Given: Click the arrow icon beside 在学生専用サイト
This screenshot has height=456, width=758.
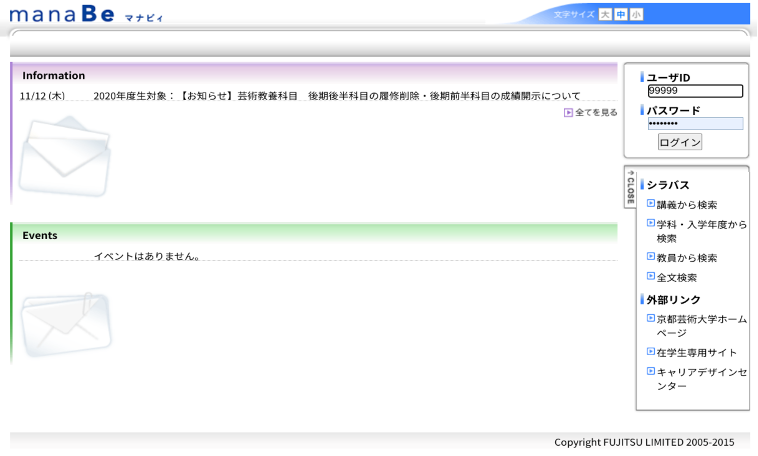Looking at the screenshot, I should [651, 352].
